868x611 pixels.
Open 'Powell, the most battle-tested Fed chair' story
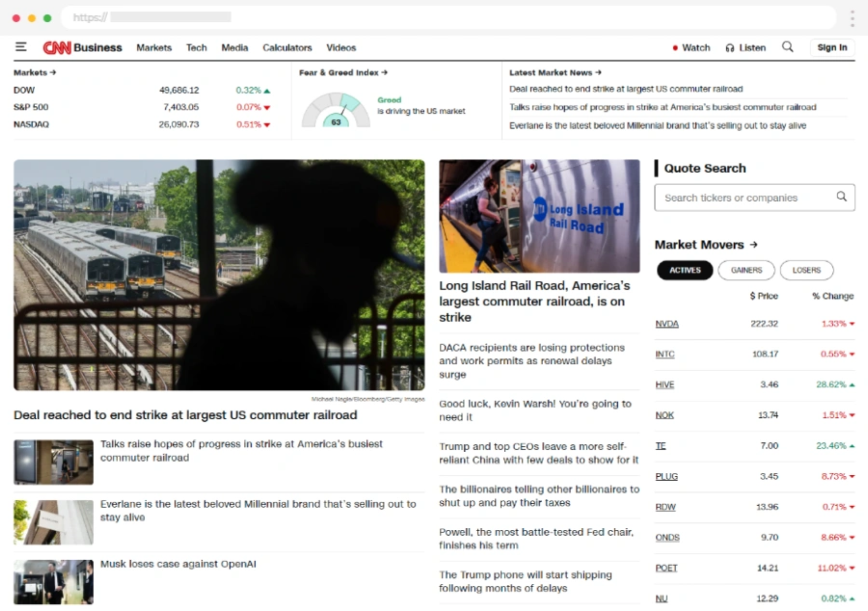coord(536,539)
